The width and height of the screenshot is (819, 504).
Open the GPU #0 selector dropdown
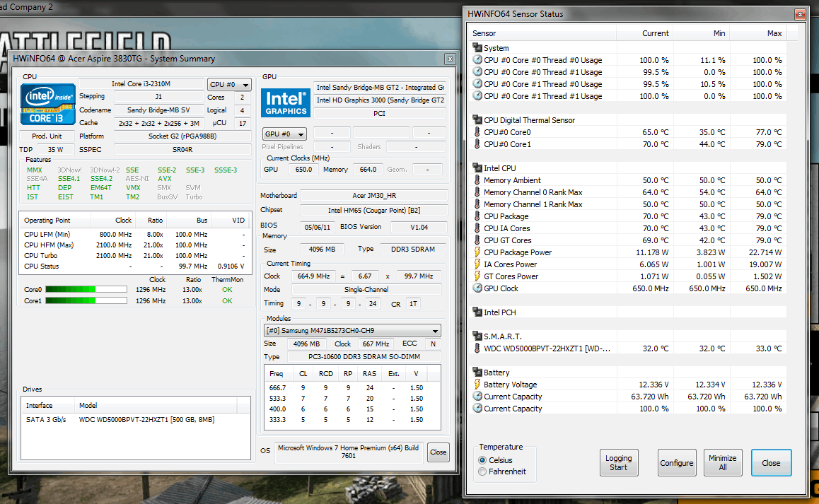(284, 134)
